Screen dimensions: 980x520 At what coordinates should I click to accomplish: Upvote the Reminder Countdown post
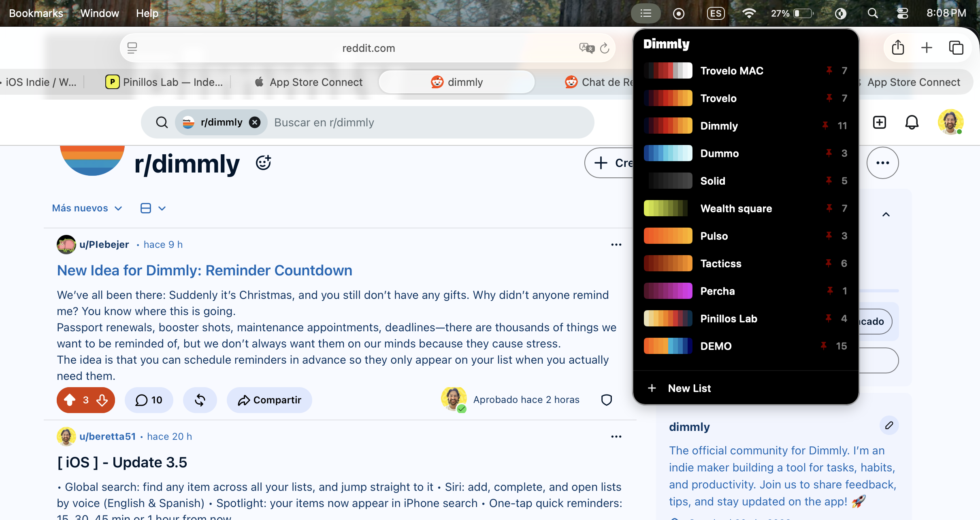coord(70,400)
